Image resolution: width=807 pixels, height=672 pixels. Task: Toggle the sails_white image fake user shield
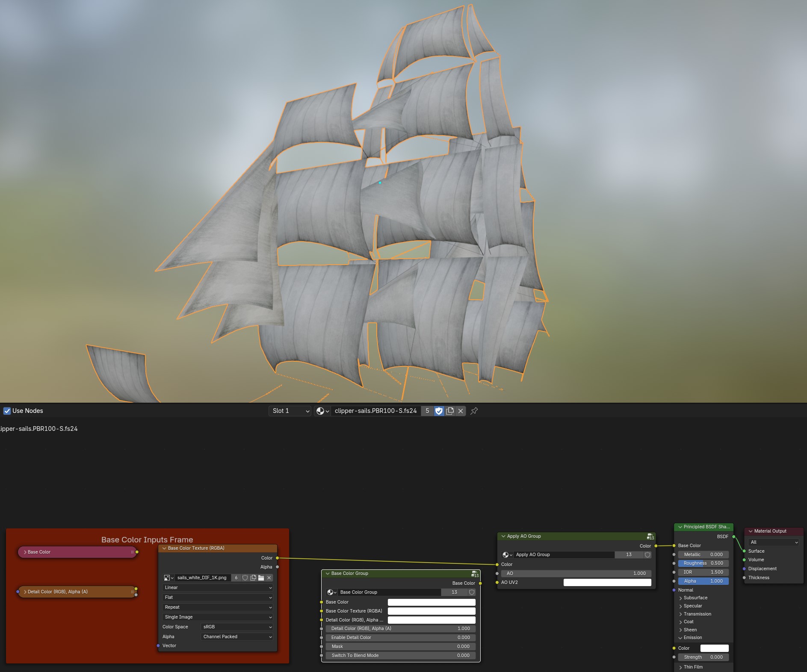coord(245,578)
